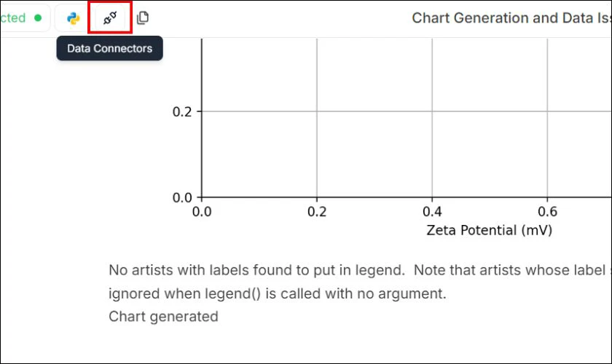Click the Python logo icon
This screenshot has width=612, height=364.
[x=73, y=18]
